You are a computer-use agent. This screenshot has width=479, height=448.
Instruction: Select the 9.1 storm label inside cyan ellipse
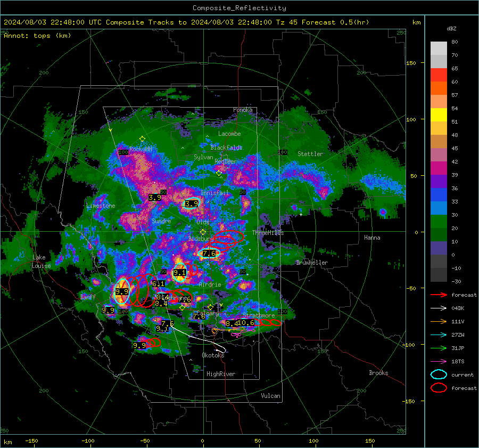pos(180,272)
